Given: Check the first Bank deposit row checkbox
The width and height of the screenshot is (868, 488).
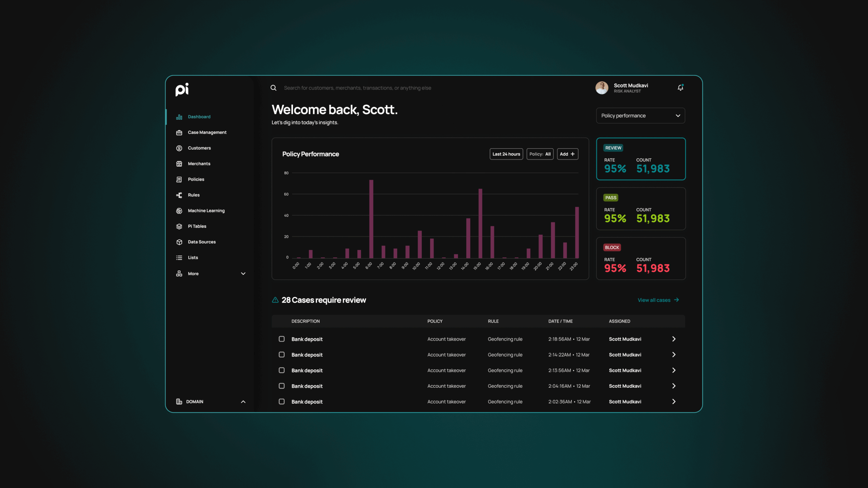Looking at the screenshot, I should tap(282, 339).
